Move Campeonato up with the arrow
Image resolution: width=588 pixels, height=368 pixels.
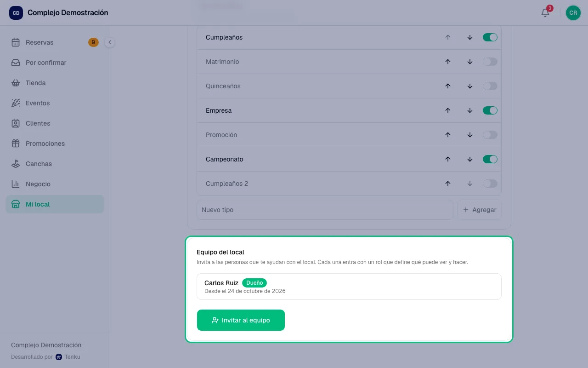click(448, 159)
